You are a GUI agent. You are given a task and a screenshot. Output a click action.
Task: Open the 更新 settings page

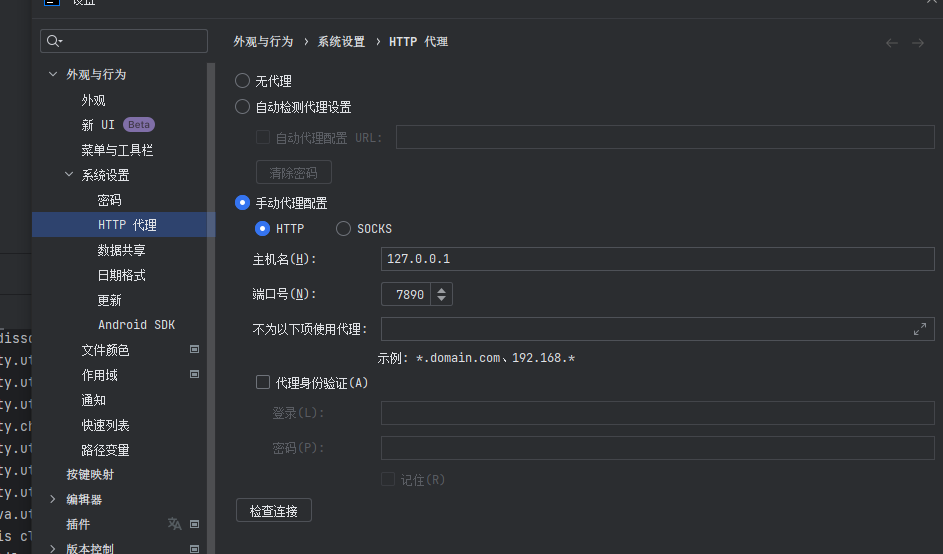pyautogui.click(x=109, y=300)
